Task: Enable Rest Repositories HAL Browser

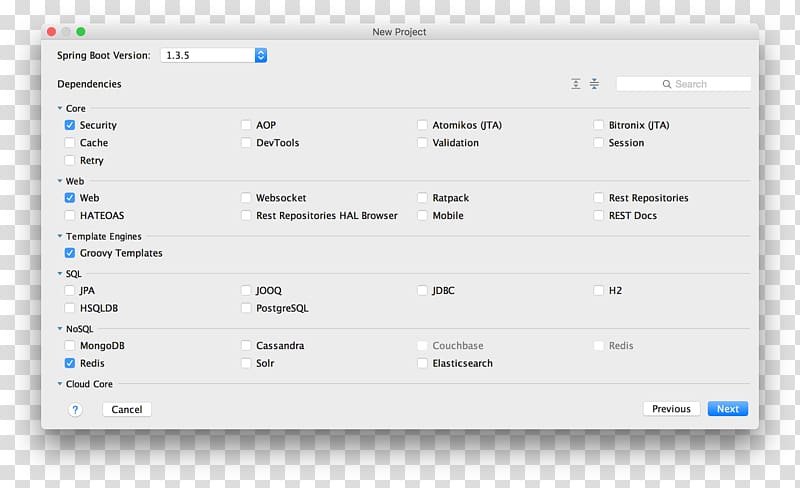Action: [x=246, y=215]
